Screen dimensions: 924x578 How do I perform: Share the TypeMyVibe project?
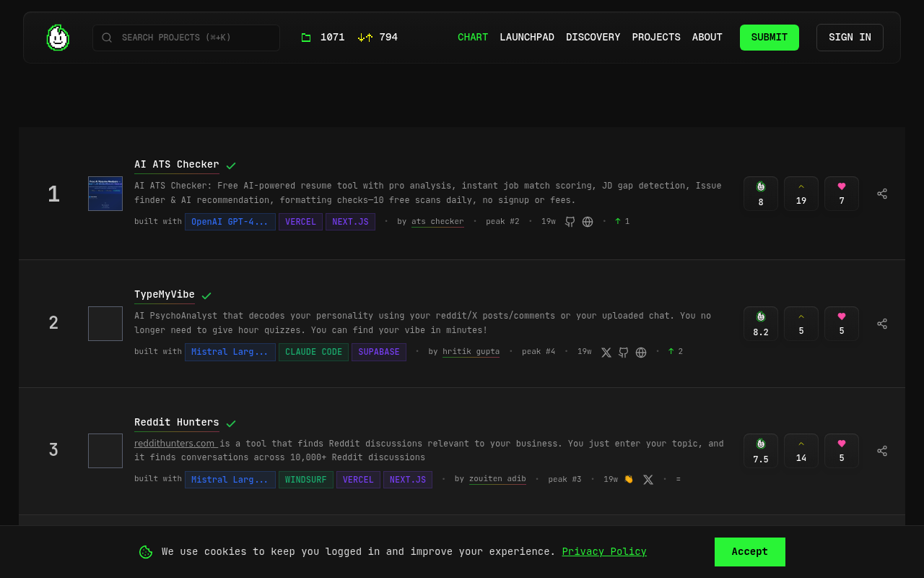[x=882, y=324]
